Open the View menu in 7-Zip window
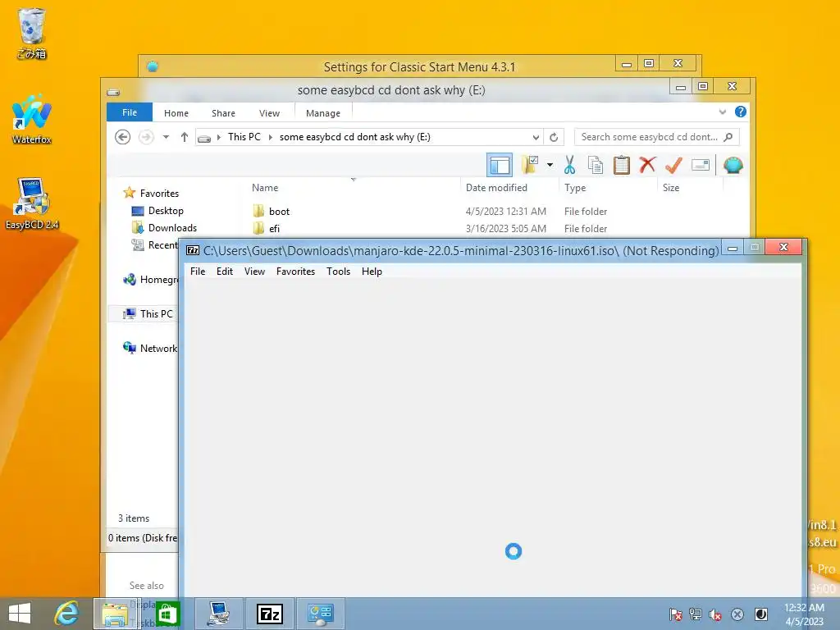The width and height of the screenshot is (840, 630). click(254, 272)
